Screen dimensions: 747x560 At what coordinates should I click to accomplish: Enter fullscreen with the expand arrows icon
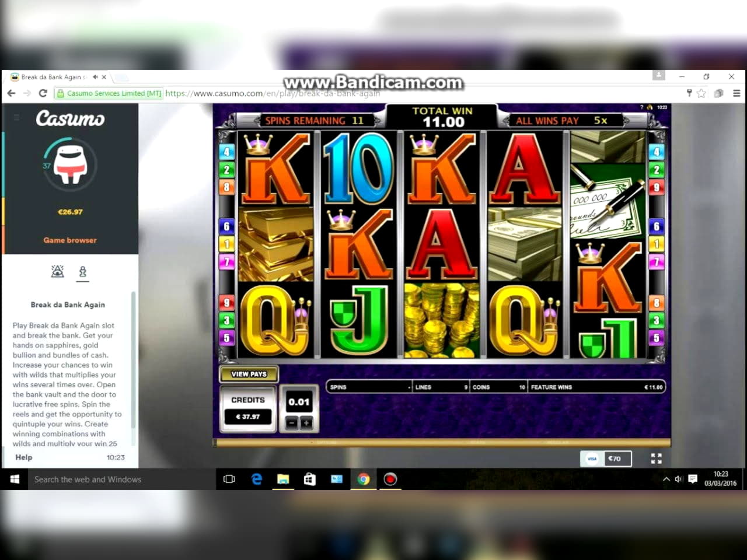[657, 459]
